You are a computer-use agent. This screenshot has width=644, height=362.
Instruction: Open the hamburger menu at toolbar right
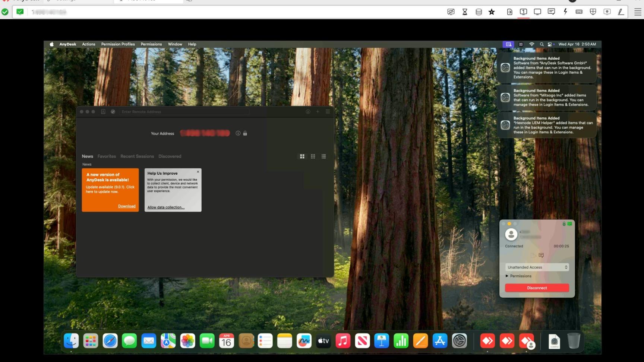click(x=638, y=12)
